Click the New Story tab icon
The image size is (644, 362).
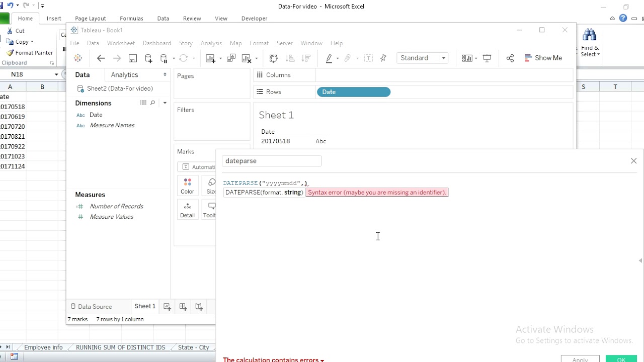(199, 307)
